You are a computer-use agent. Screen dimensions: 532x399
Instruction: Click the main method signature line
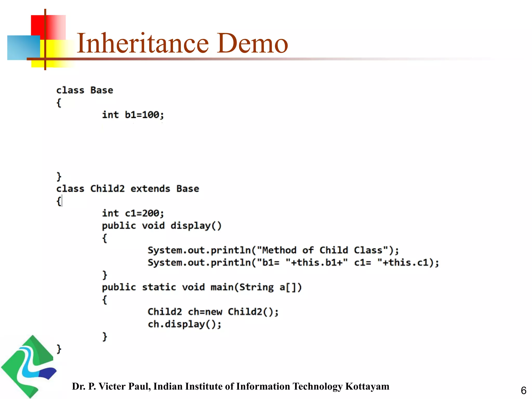202,287
